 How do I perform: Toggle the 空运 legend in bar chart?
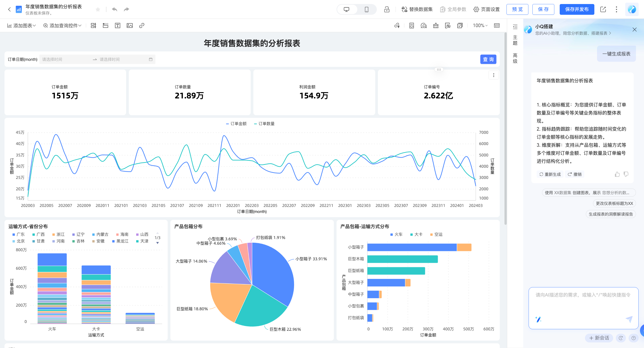(x=436, y=235)
